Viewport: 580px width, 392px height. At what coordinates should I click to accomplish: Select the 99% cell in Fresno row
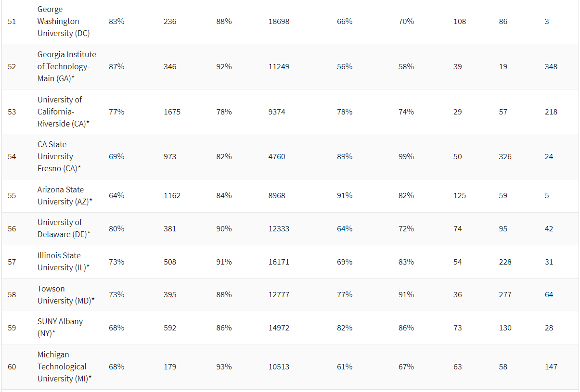point(406,157)
